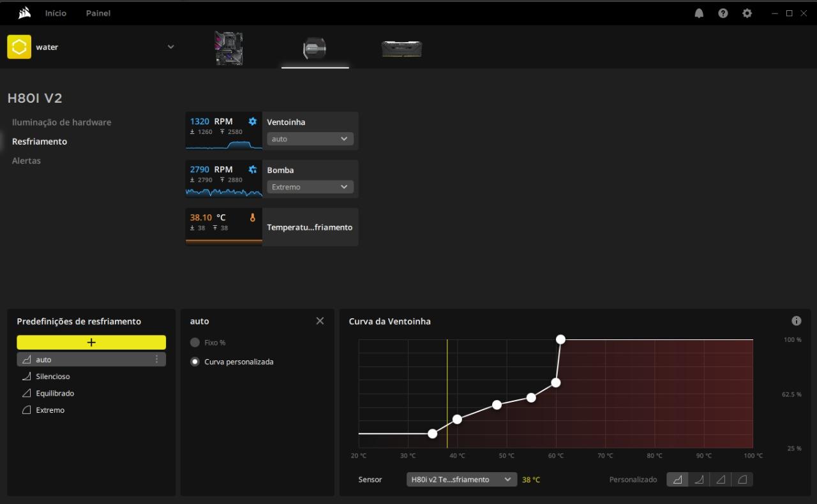The width and height of the screenshot is (817, 504).
Task: Open the help question mark icon
Action: (x=723, y=13)
